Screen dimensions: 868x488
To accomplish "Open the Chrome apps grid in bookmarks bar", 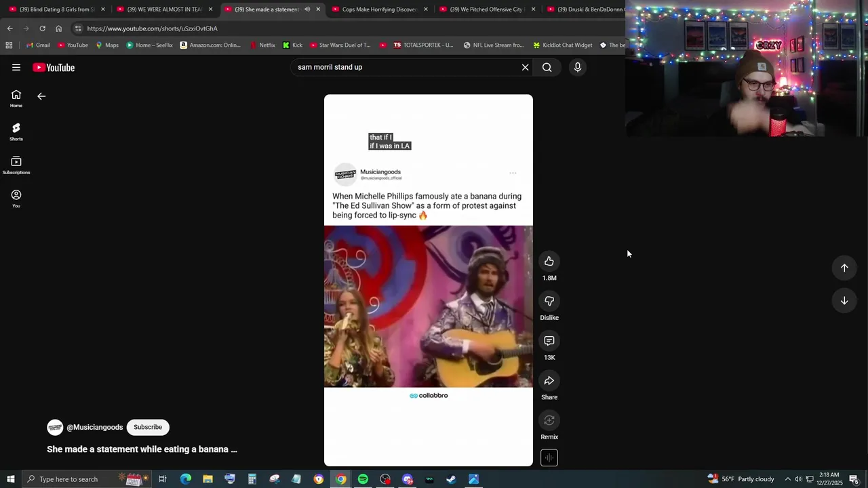I will tap(9, 45).
